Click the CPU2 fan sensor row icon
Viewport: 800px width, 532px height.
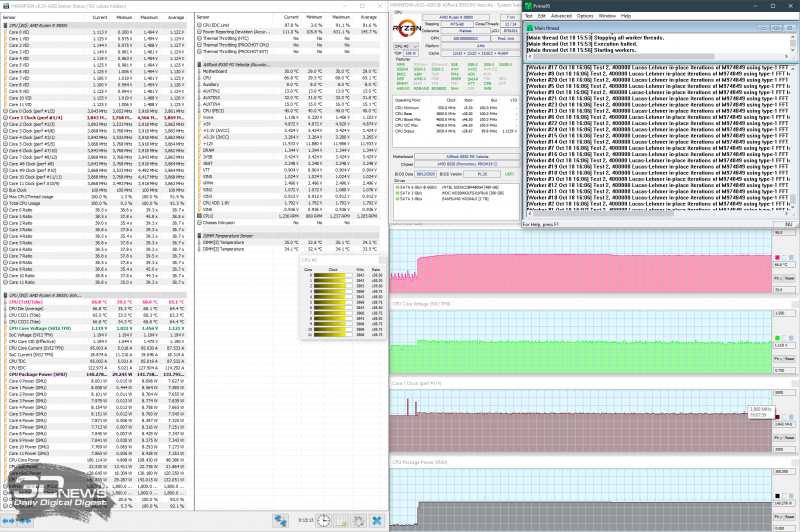click(x=199, y=216)
